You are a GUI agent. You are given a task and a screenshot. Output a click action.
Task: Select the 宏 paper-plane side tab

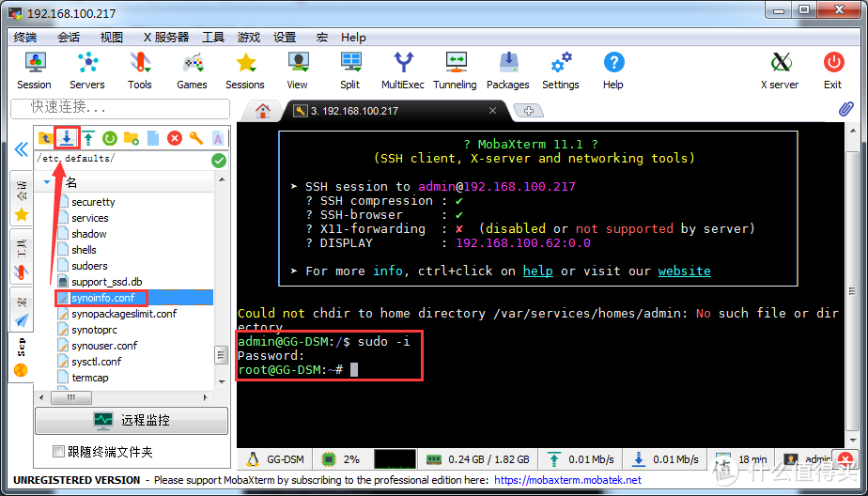21,309
